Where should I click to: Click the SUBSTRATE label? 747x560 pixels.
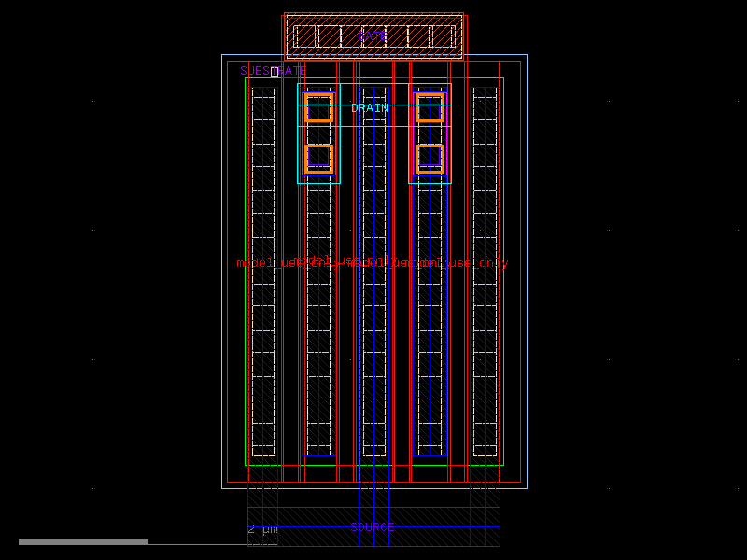click(272, 68)
